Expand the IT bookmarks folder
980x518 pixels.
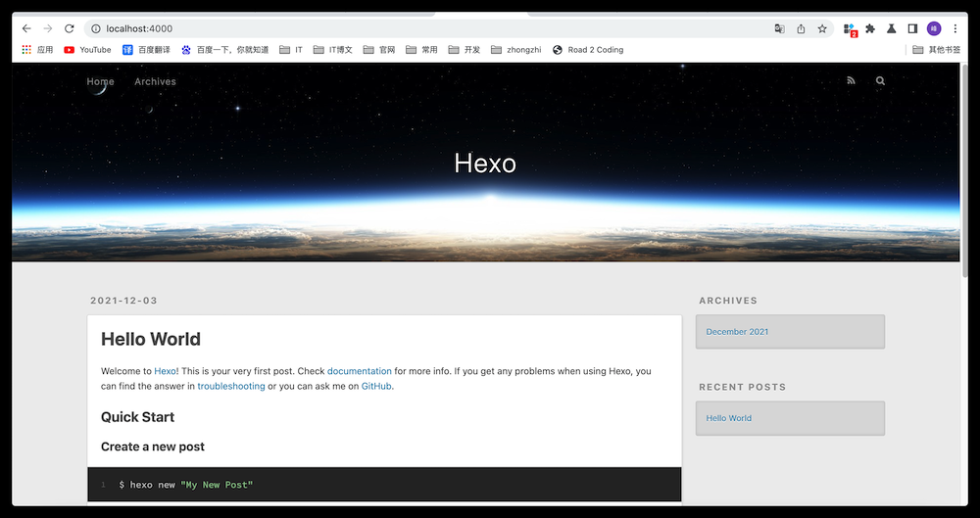(x=291, y=50)
